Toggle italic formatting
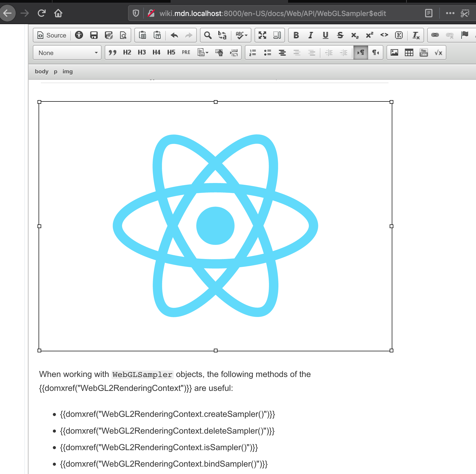Image resolution: width=476 pixels, height=474 pixels. pos(311,35)
